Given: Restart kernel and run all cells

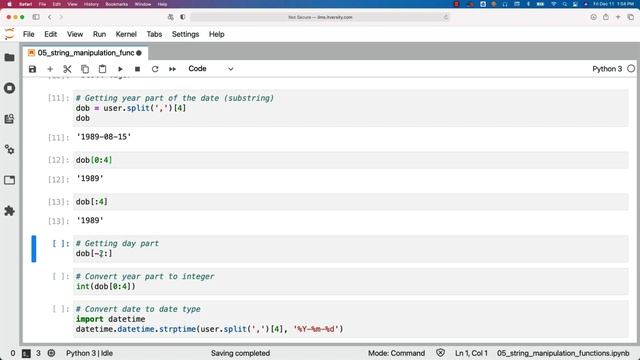Looking at the screenshot, I should click(x=172, y=69).
